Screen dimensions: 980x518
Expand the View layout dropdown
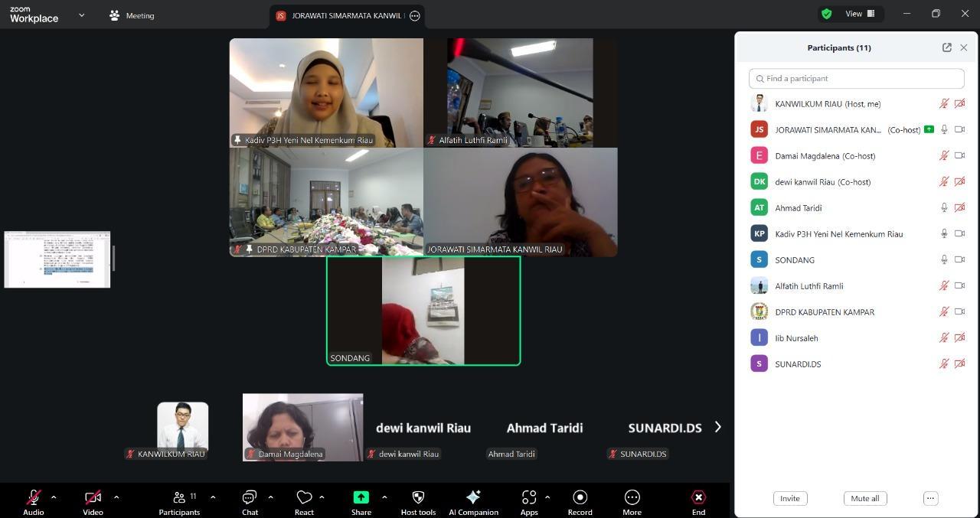[860, 14]
